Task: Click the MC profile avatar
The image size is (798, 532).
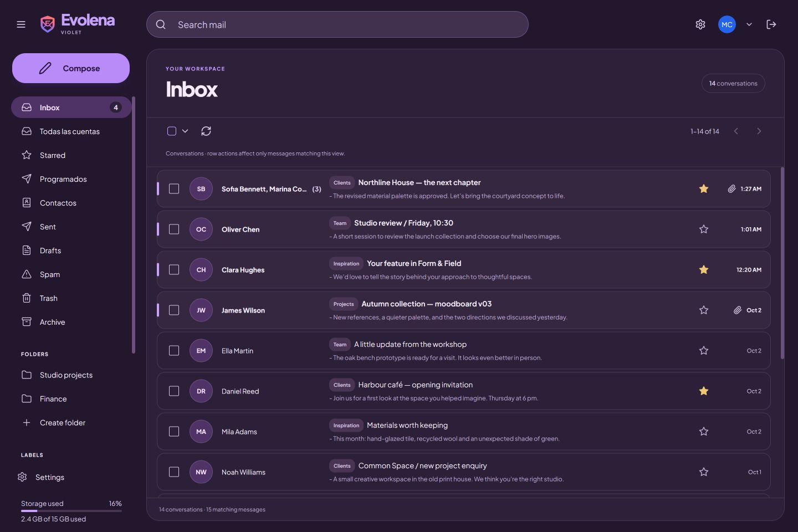Action: click(727, 24)
